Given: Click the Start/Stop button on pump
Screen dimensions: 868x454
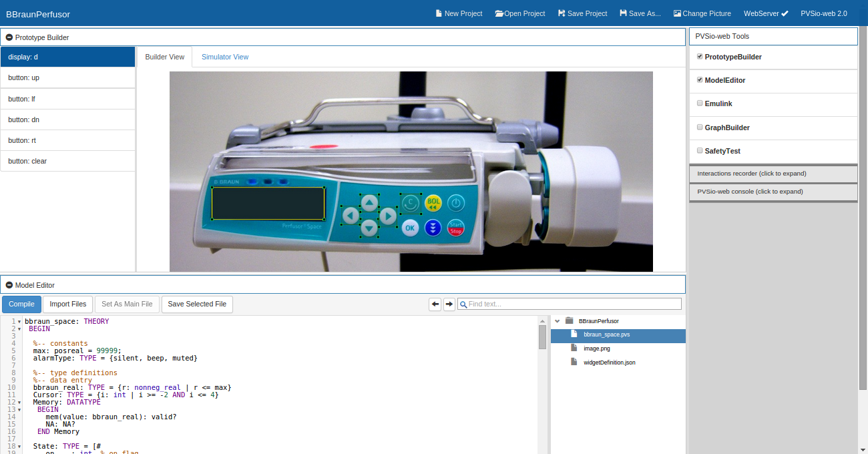Looking at the screenshot, I should (x=455, y=228).
